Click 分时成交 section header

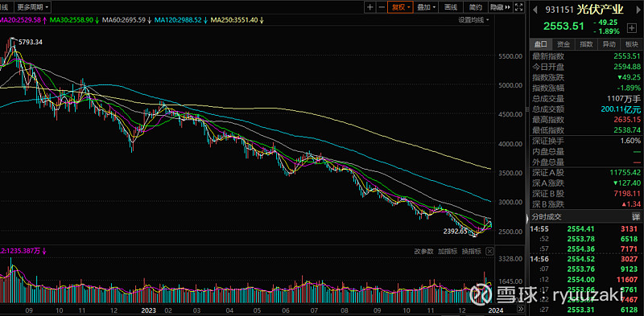547,216
